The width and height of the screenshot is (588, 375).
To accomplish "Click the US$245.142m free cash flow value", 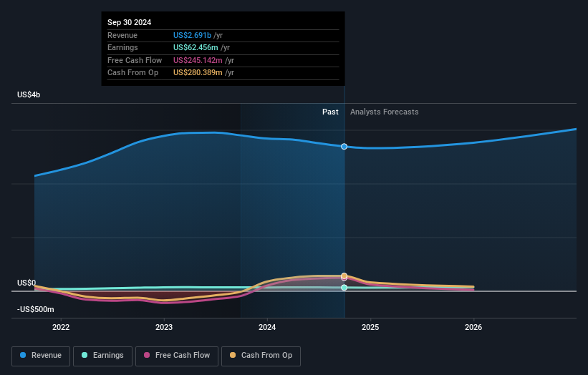I will (198, 60).
